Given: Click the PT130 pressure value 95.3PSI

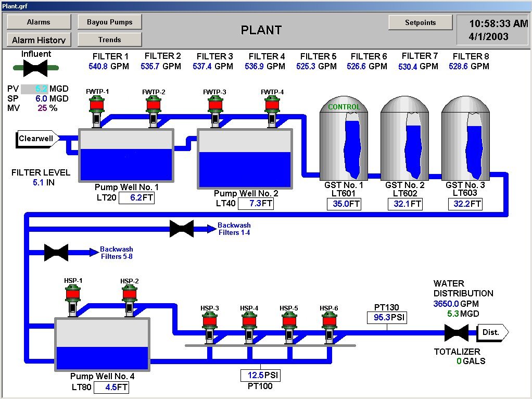Looking at the screenshot, I should [x=387, y=318].
